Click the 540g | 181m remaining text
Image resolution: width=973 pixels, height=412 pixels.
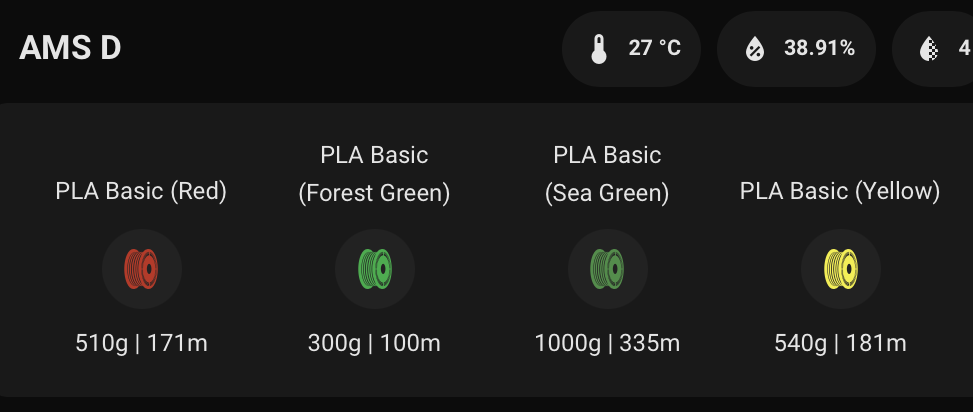pyautogui.click(x=840, y=343)
